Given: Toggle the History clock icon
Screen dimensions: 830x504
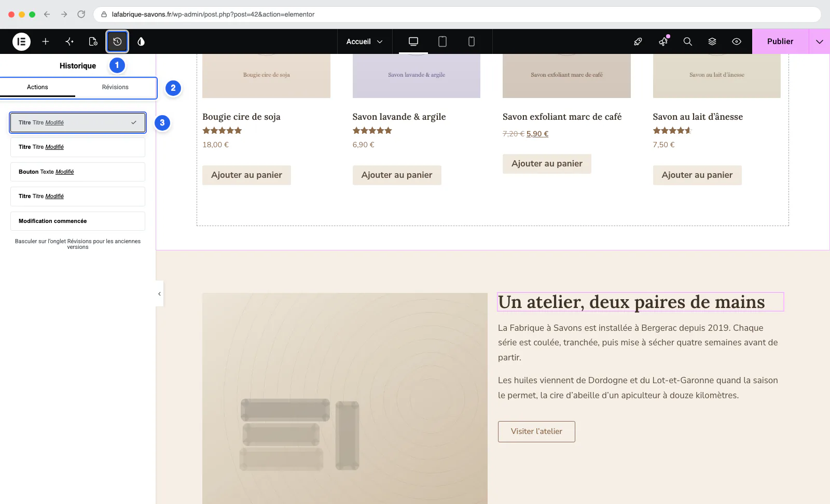Looking at the screenshot, I should point(117,41).
